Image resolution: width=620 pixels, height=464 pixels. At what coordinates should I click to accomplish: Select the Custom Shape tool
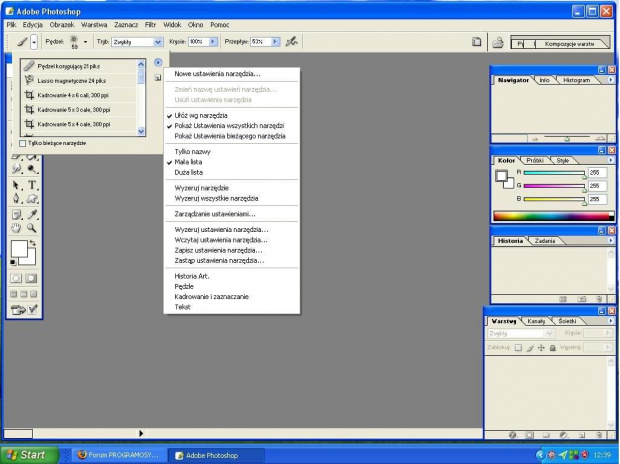coord(32,199)
